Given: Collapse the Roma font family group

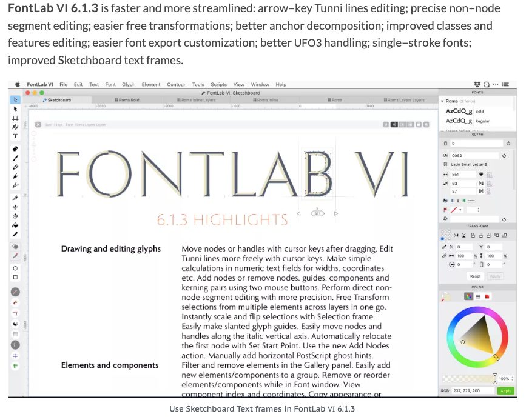Looking at the screenshot, I should click(x=442, y=101).
